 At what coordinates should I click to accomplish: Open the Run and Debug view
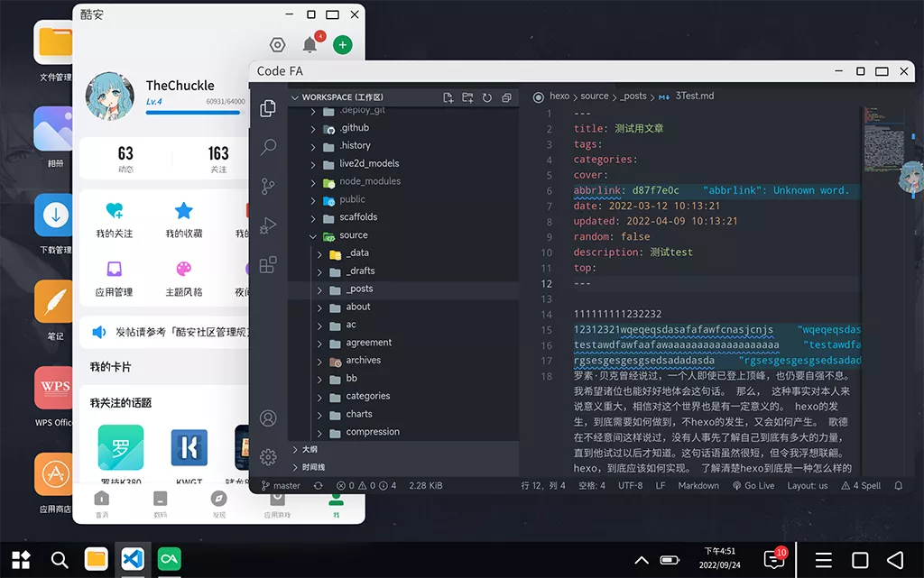click(268, 225)
